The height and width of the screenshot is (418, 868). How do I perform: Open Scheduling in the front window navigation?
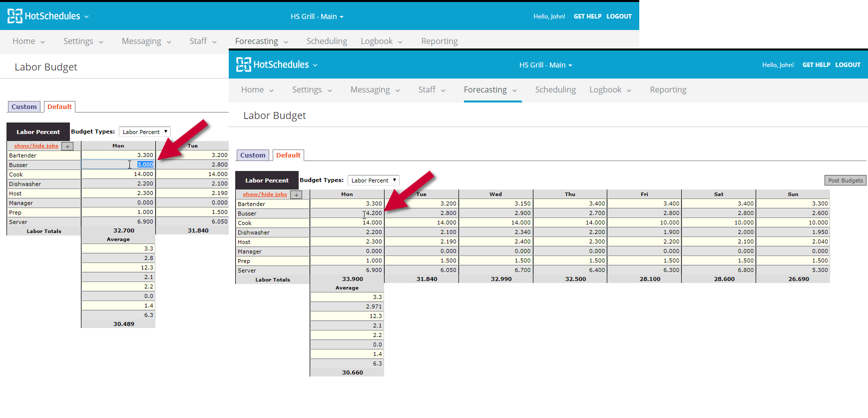(555, 90)
